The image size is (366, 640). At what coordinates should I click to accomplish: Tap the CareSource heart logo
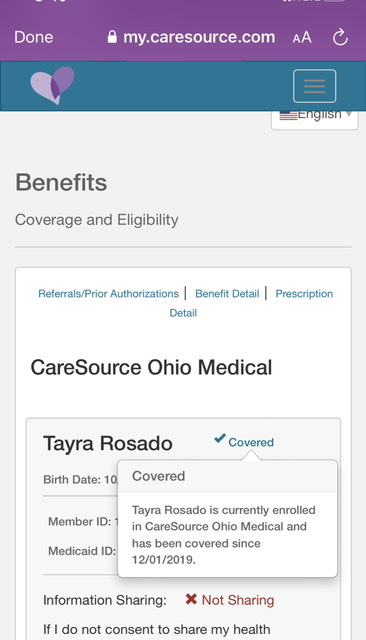pos(52,85)
